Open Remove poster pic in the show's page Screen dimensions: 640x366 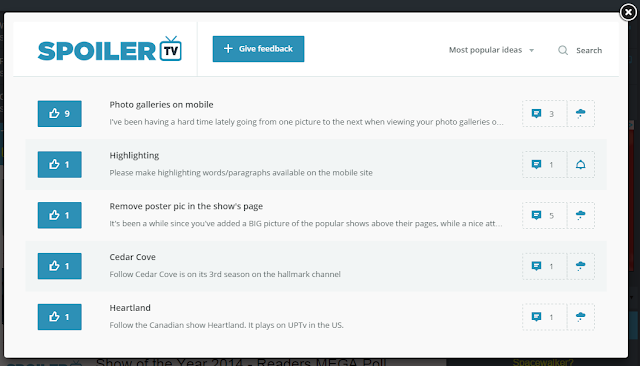pos(186,206)
